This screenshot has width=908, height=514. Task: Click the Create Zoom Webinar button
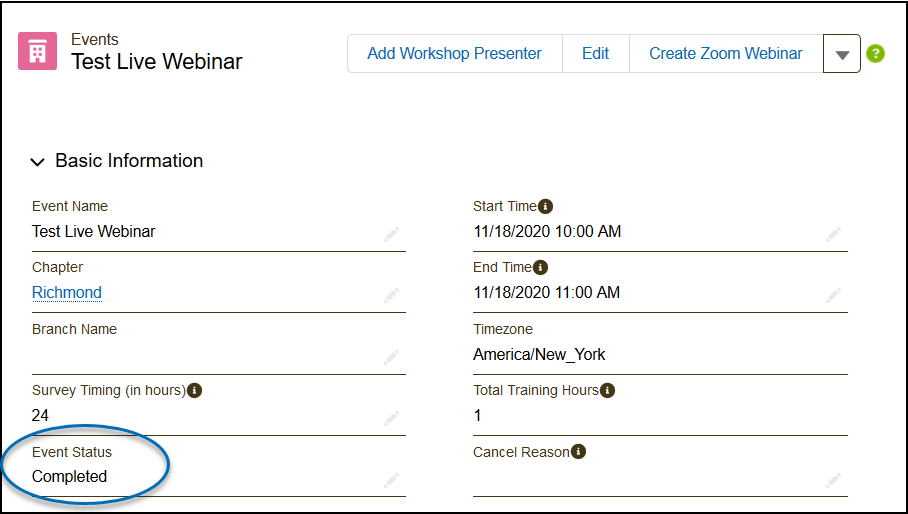click(x=725, y=54)
